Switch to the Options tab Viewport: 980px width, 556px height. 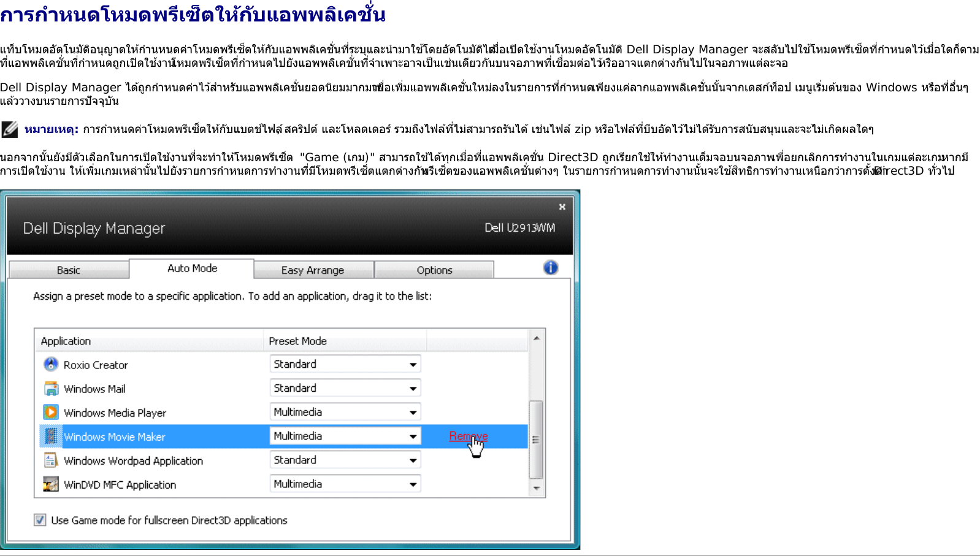pos(434,270)
